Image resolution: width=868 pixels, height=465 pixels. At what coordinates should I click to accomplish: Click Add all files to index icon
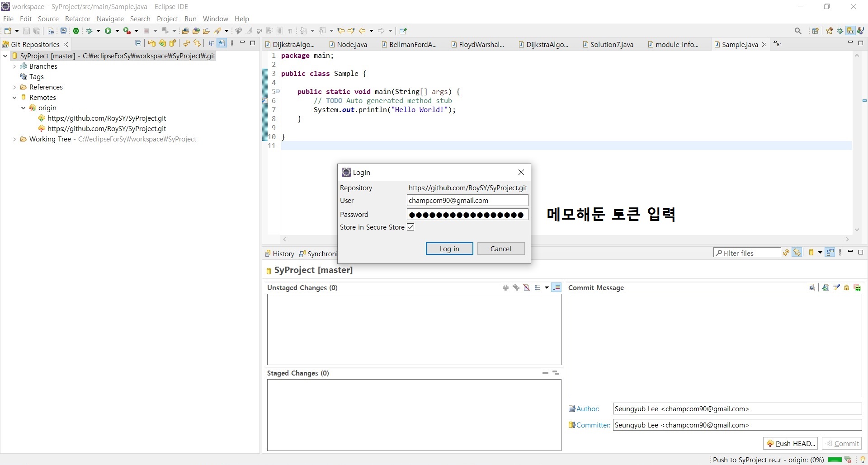[x=516, y=287]
